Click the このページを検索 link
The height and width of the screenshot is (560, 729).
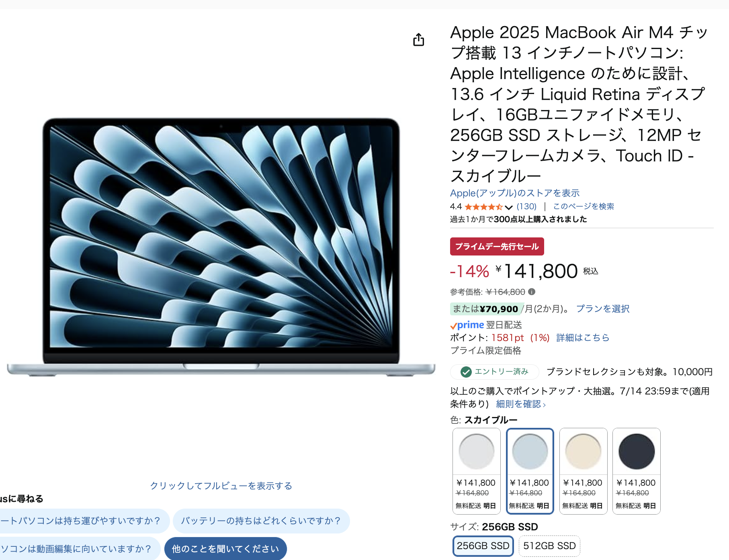click(584, 206)
